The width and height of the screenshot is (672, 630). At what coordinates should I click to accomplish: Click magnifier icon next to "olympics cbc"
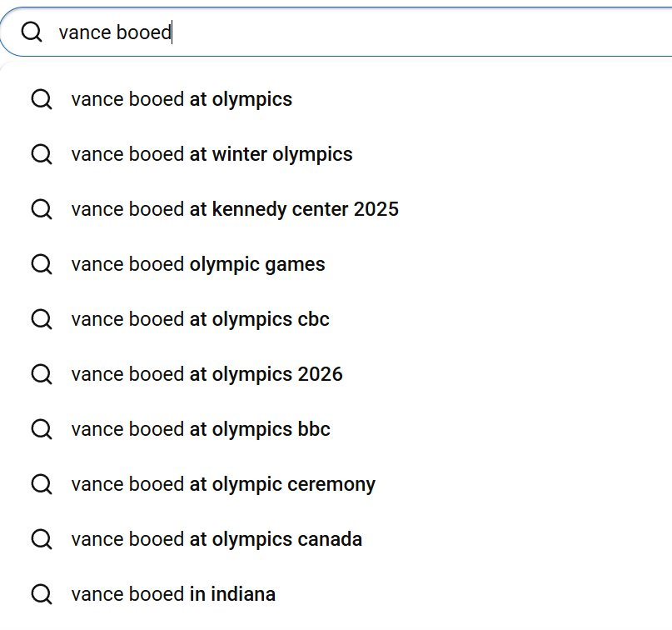(41, 319)
